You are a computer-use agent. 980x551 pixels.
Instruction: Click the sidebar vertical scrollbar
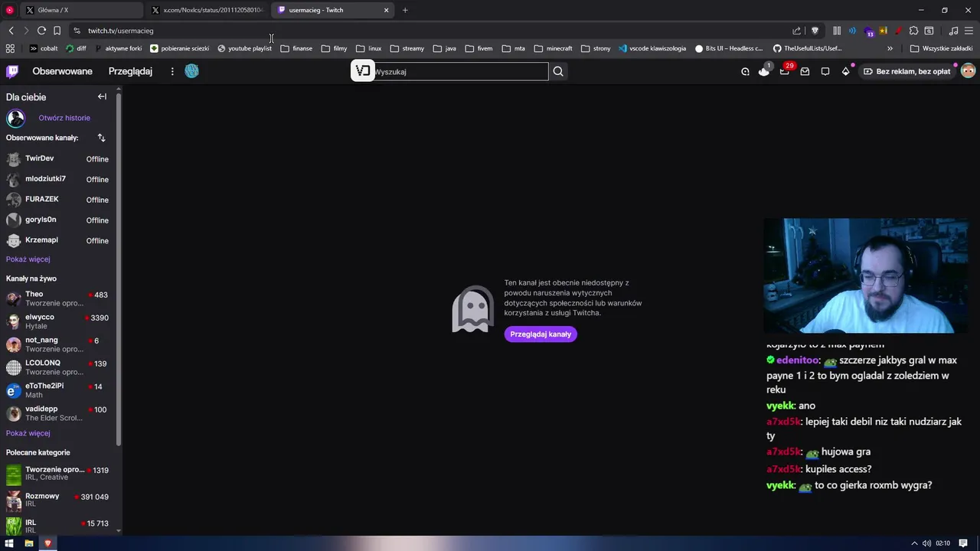pyautogui.click(x=119, y=268)
